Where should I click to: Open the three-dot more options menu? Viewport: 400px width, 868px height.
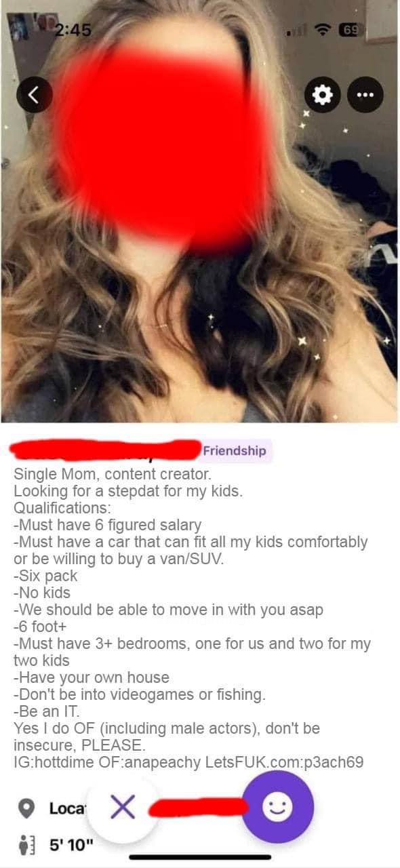click(x=365, y=95)
